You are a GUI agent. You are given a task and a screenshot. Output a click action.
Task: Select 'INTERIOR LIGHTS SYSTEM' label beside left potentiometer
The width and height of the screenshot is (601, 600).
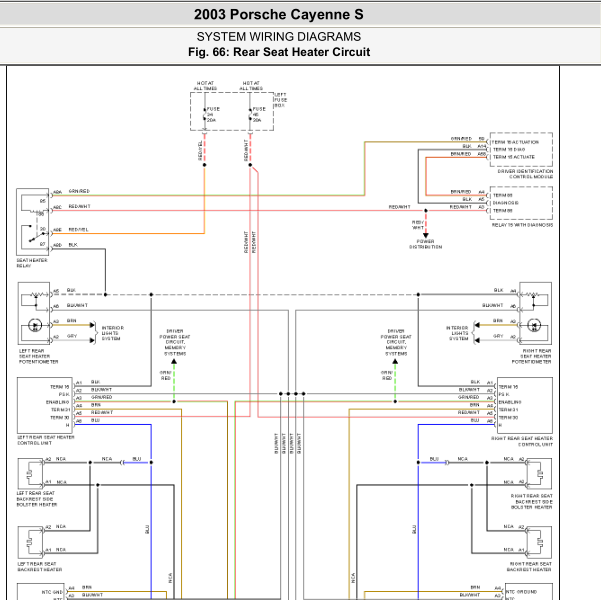tap(113, 333)
